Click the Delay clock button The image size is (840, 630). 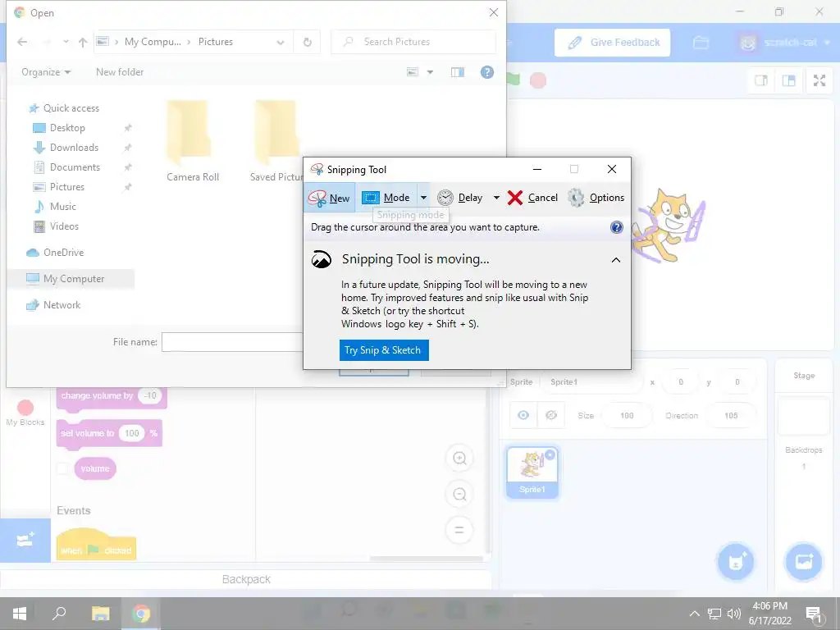[460, 198]
